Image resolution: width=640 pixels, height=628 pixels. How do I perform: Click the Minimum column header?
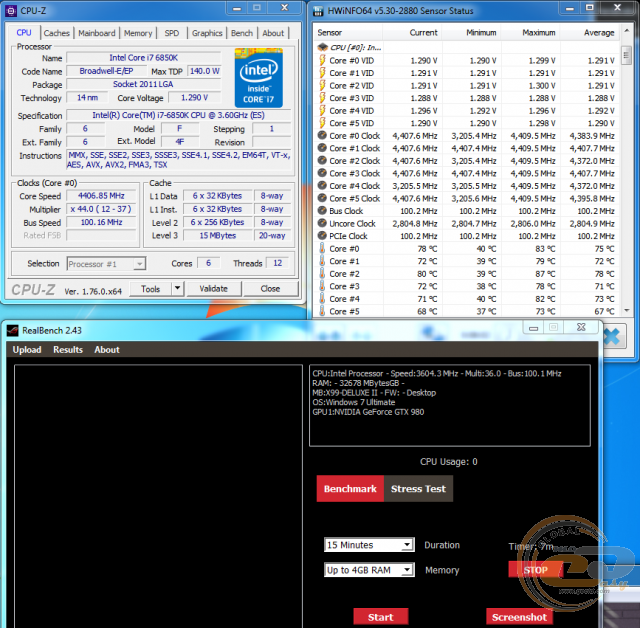[471, 33]
